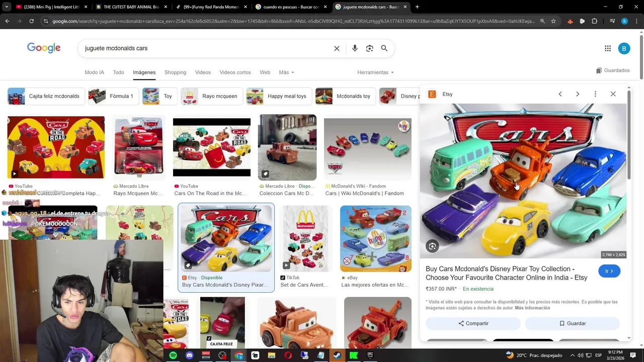Open a new browser tab with plus
Image resolution: width=644 pixels, height=362 pixels.
417,7
